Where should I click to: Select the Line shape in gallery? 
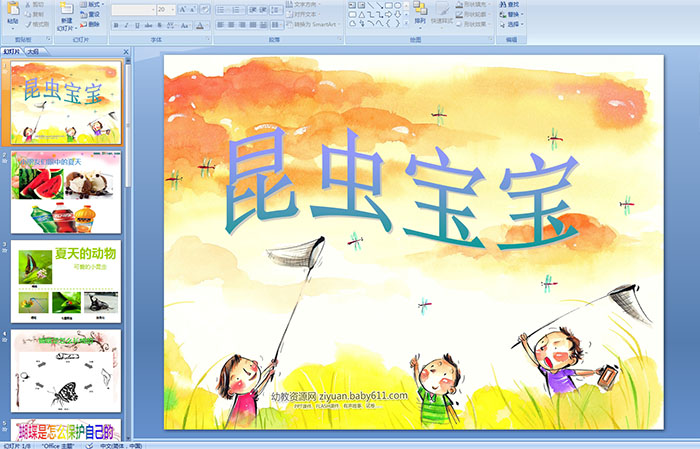(x=371, y=5)
